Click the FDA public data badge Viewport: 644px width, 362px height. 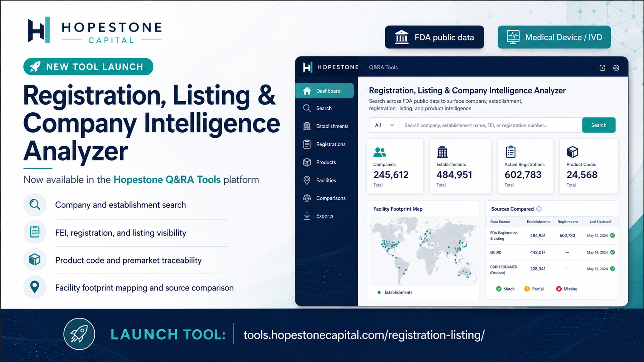point(434,37)
